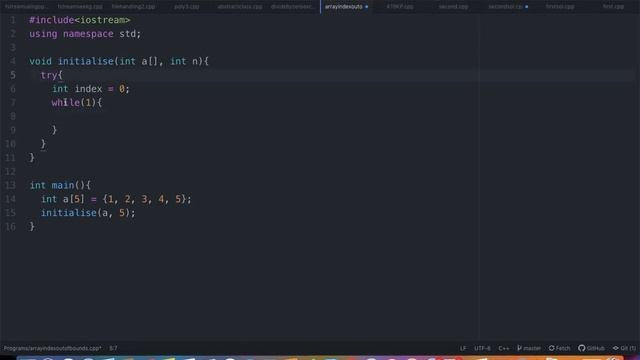Screen dimensions: 640x360
Task: Click the 'while(1){' statement
Action: pyautogui.click(x=77, y=102)
